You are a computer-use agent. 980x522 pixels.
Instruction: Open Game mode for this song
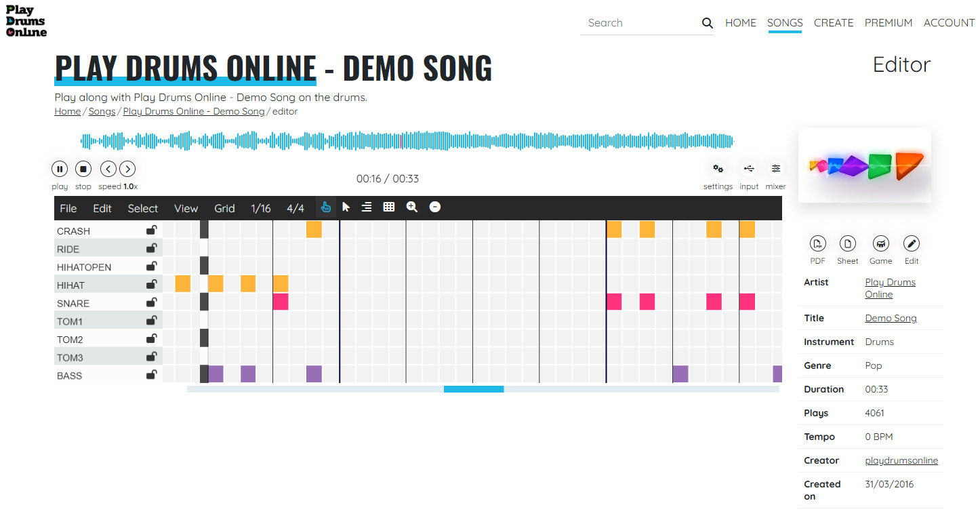tap(880, 244)
